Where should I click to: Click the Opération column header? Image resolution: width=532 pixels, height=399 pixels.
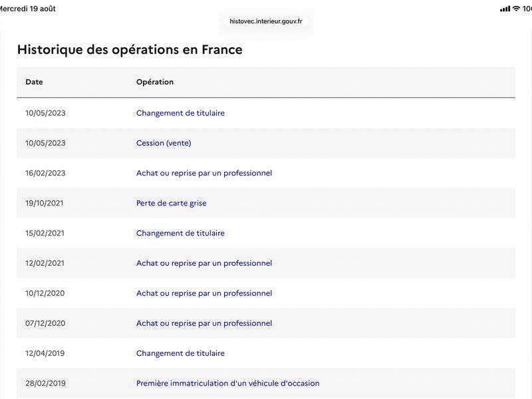155,82
